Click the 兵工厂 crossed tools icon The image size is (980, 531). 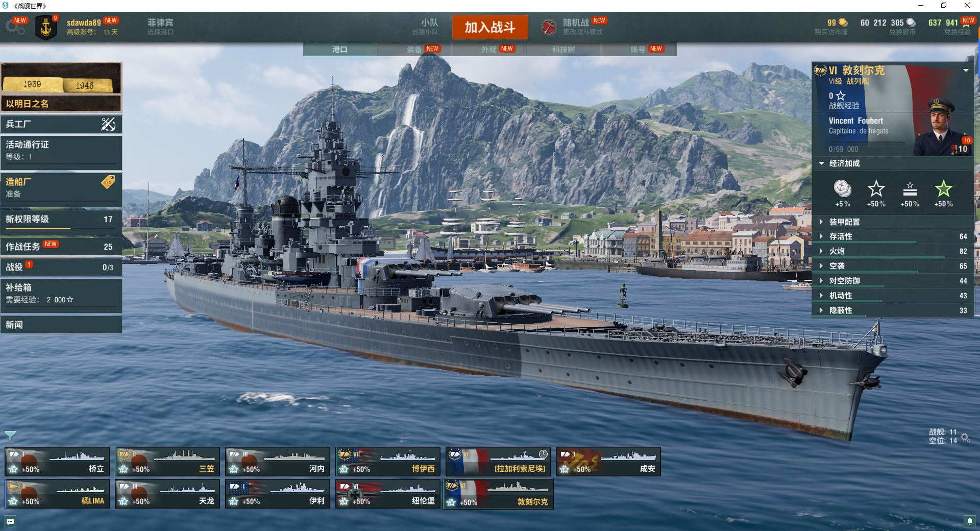108,124
